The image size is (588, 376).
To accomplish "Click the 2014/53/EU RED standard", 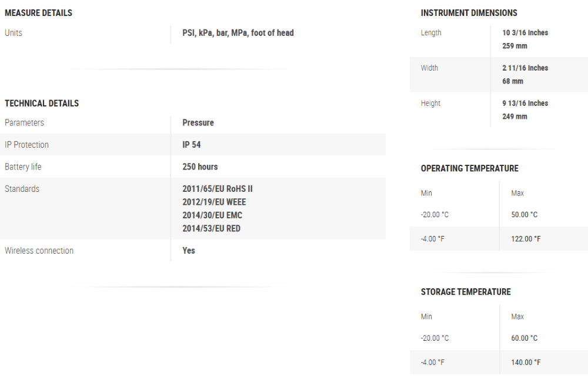I will pyautogui.click(x=211, y=228).
